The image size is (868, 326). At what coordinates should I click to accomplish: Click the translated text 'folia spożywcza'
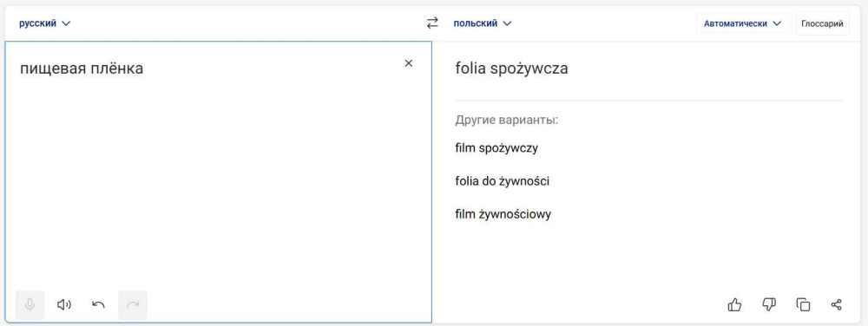click(x=511, y=68)
